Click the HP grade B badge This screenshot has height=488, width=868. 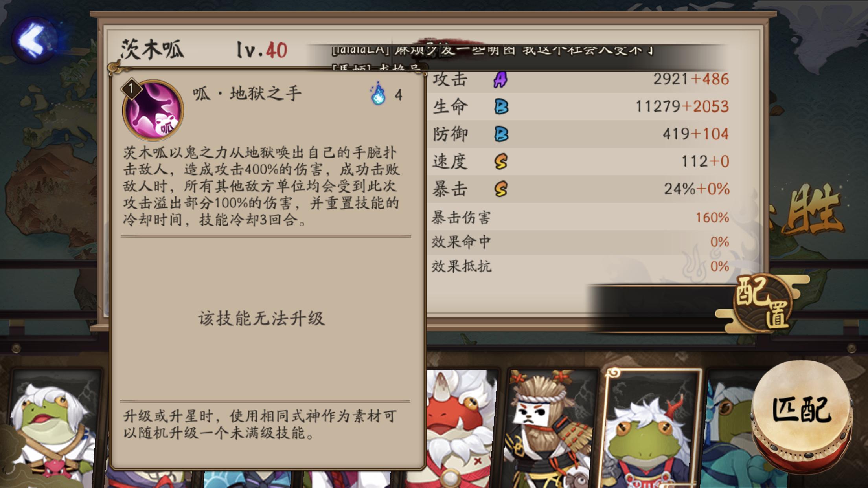tap(501, 107)
